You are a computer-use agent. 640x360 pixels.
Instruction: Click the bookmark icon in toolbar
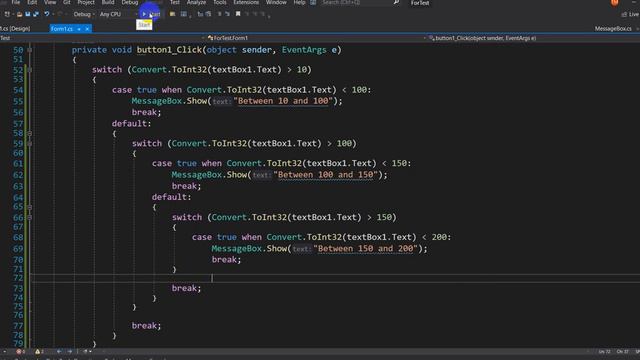(238, 14)
